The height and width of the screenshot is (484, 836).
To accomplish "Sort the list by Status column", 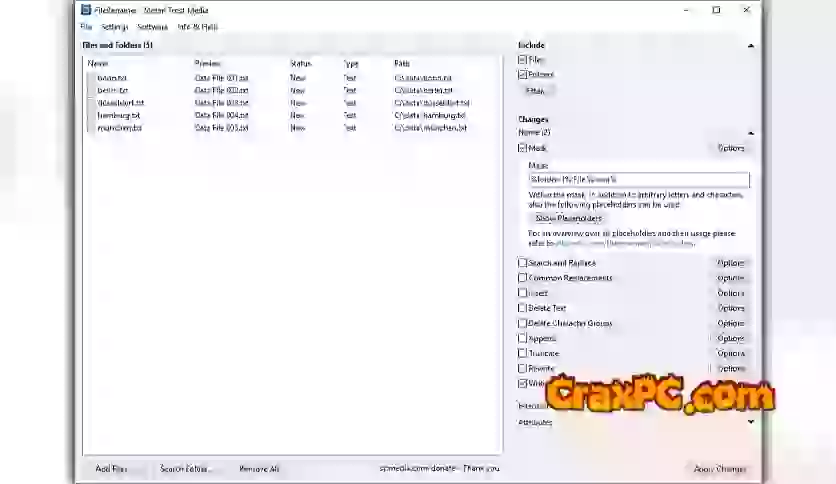I will (x=301, y=63).
